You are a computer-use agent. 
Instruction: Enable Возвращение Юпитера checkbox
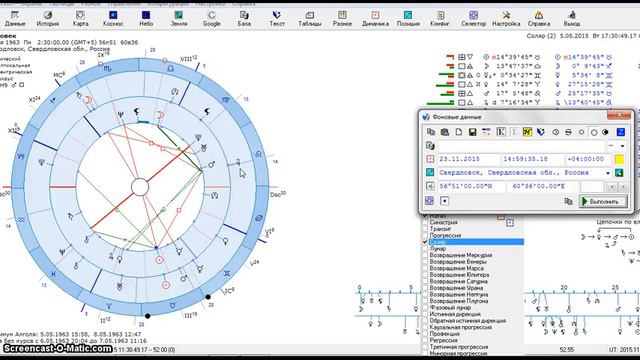tap(425, 275)
